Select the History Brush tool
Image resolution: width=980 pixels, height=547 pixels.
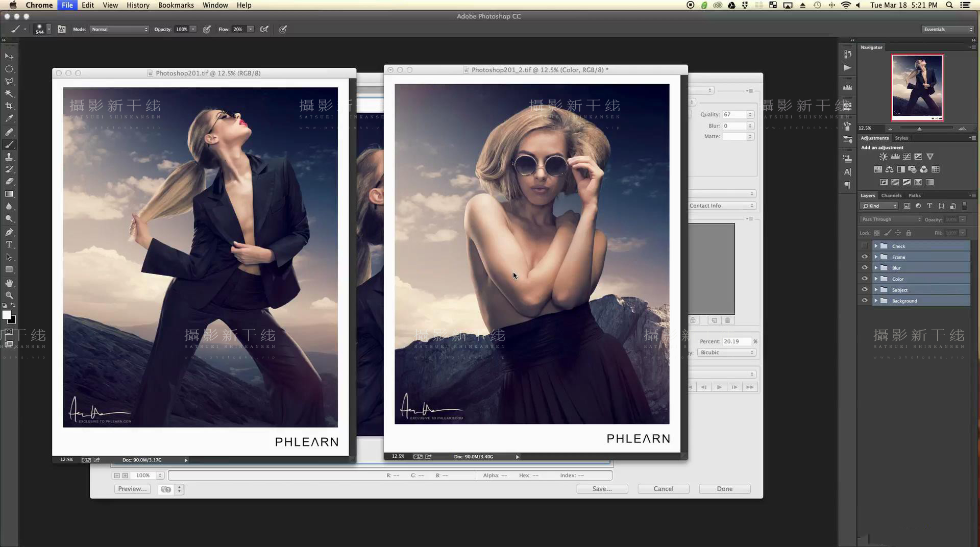9,169
